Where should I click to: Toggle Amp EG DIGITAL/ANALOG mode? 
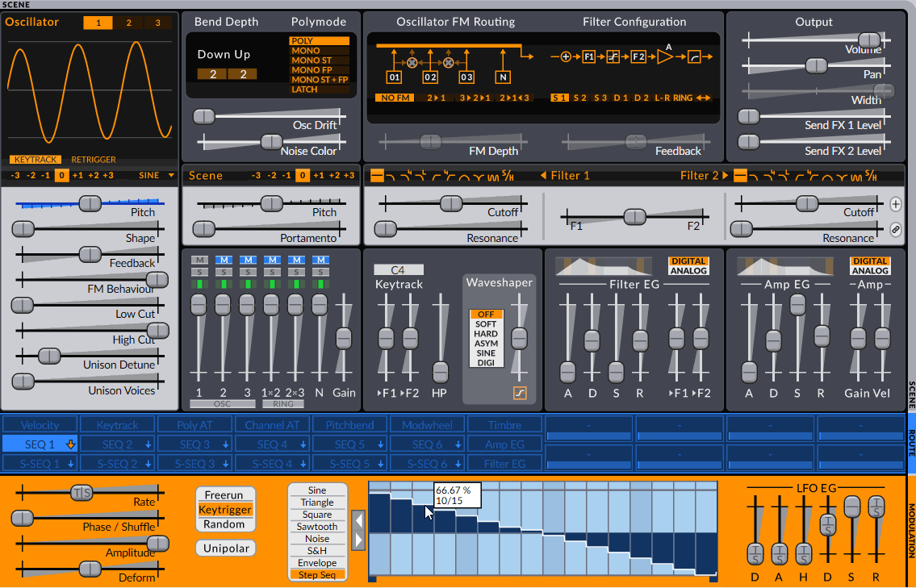(x=870, y=265)
